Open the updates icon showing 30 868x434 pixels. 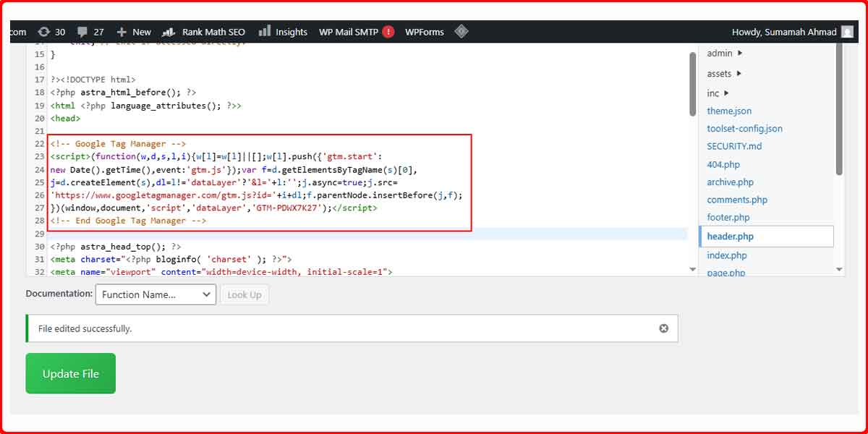(x=44, y=32)
